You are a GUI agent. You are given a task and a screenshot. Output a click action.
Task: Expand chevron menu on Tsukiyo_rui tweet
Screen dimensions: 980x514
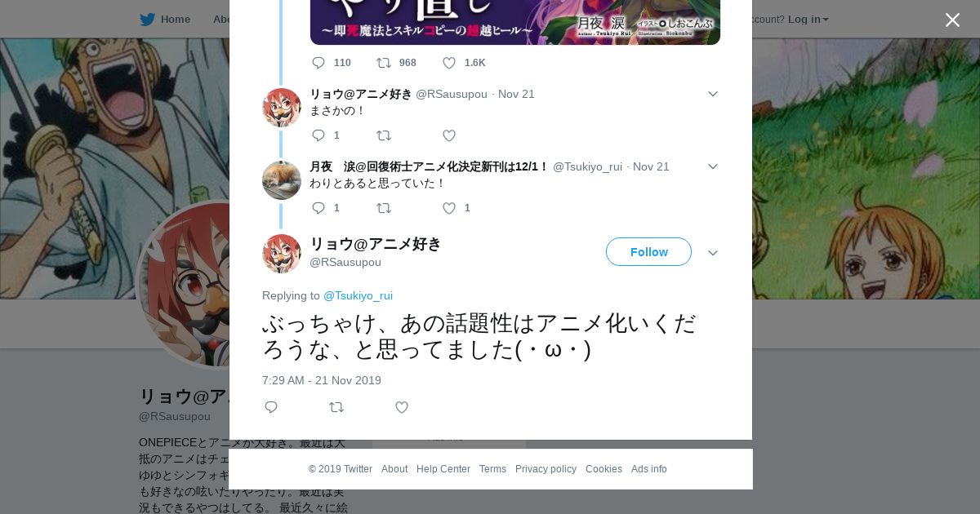click(713, 166)
